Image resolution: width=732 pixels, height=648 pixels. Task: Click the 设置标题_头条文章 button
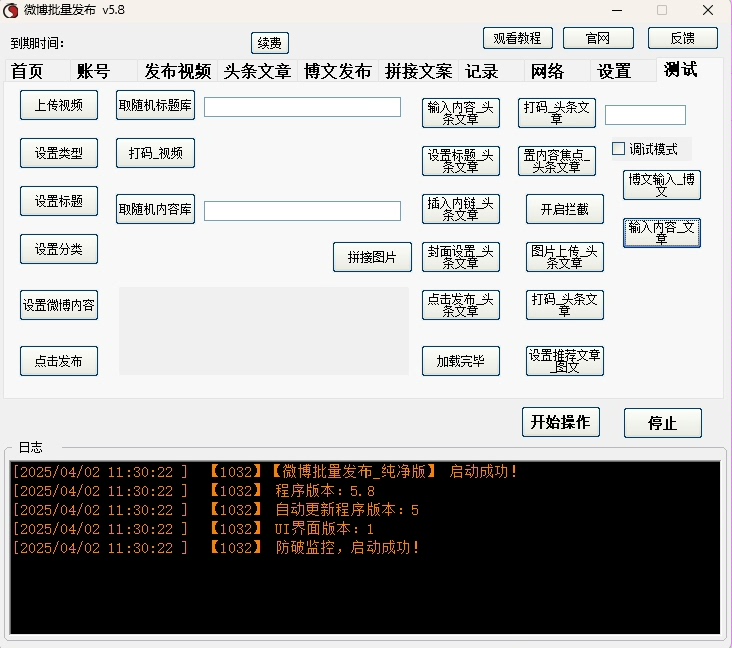(461, 161)
